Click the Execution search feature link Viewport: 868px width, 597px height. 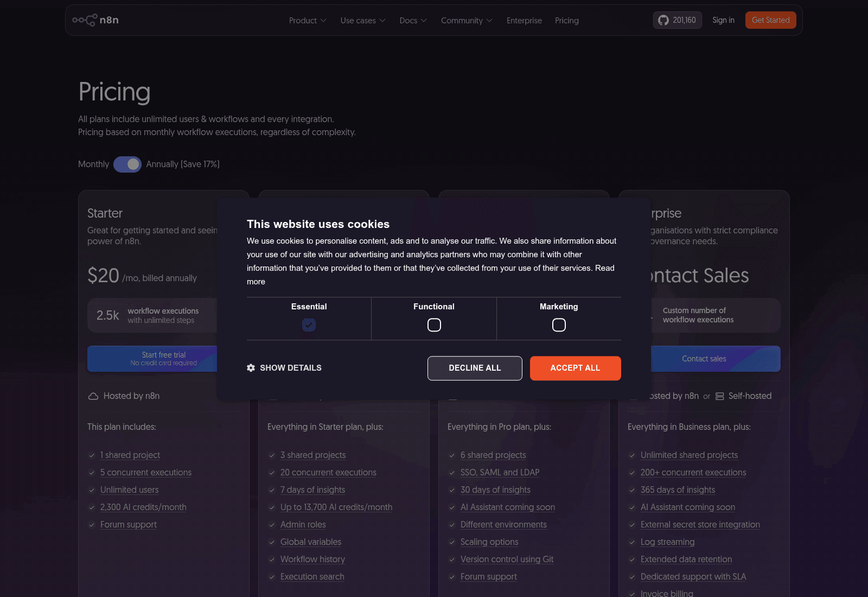click(312, 577)
